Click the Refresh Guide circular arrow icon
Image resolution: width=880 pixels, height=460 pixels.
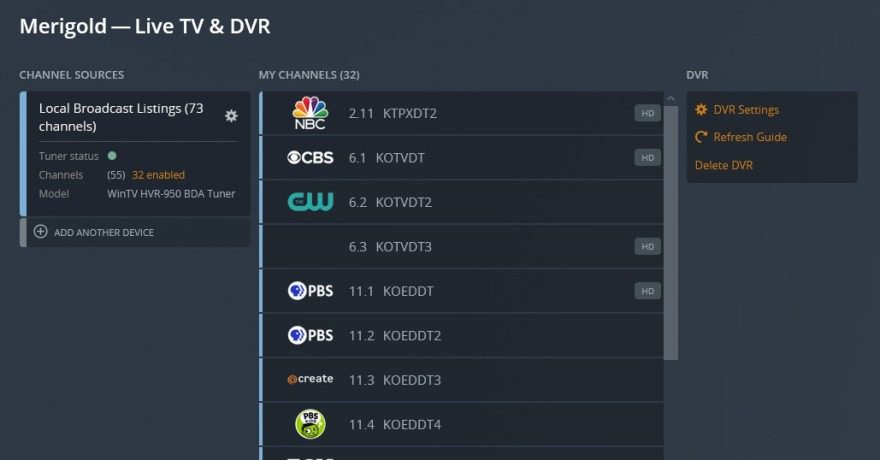[x=701, y=137]
